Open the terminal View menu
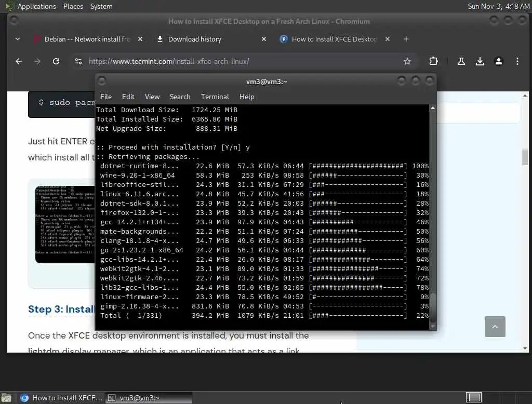532x404 pixels. point(152,97)
